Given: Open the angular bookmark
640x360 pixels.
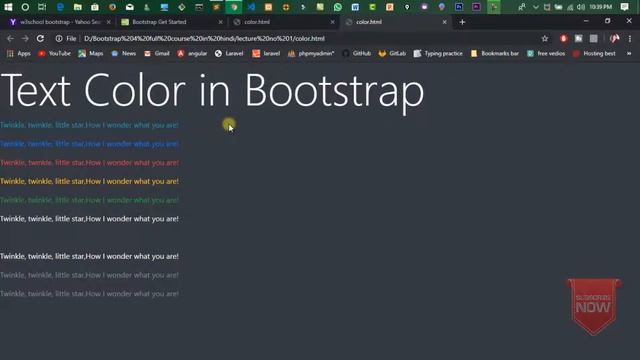Looking at the screenshot, I should (x=192, y=53).
